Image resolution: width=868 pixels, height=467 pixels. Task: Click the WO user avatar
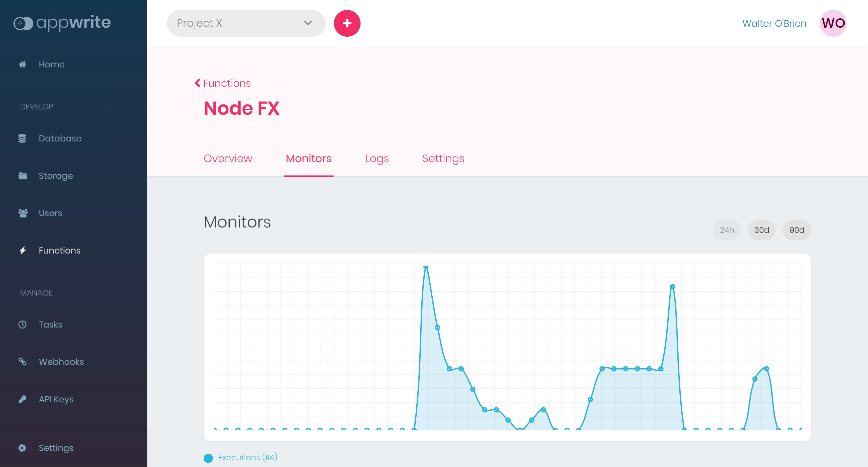[x=833, y=23]
